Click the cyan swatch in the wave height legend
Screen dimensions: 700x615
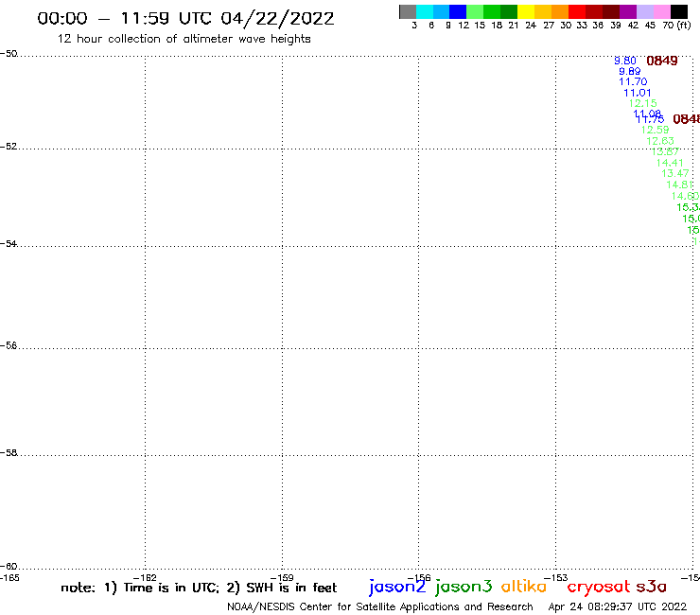(425, 11)
